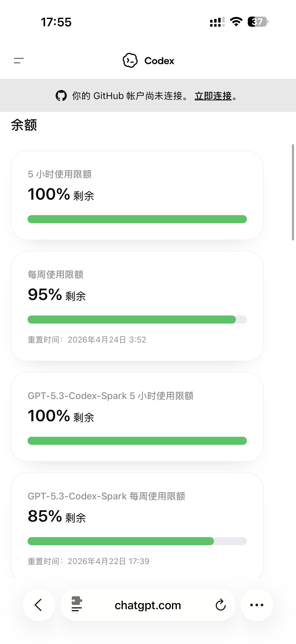Click the Spark 每周使用限额 85% bar
Viewport: 296px width, 644px height.
(x=137, y=541)
